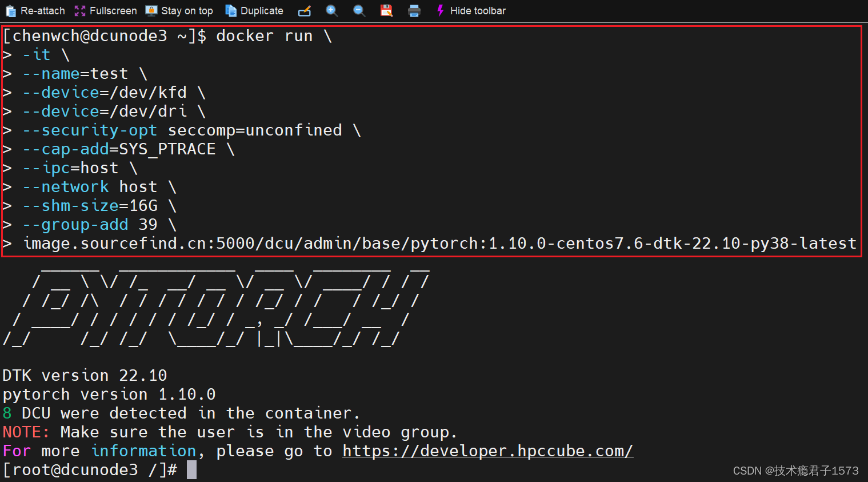Image resolution: width=868 pixels, height=482 pixels.
Task: Click the "docker run" command text
Action: (265, 36)
